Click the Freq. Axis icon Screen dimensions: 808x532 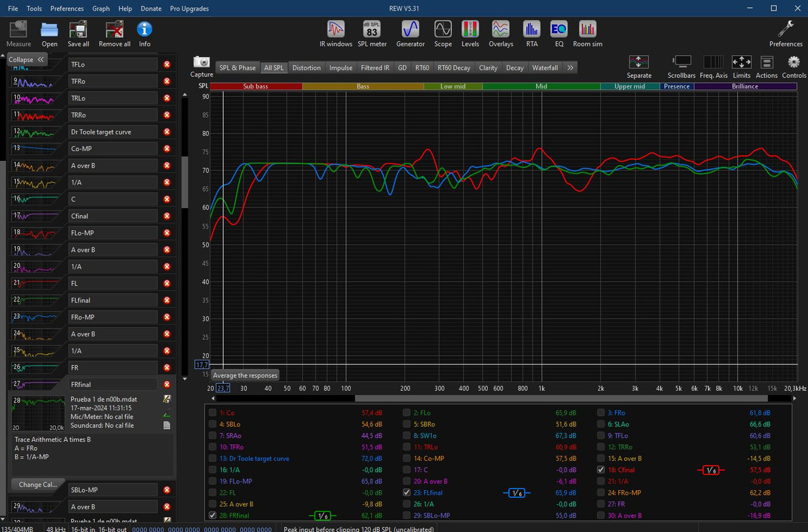tap(713, 66)
